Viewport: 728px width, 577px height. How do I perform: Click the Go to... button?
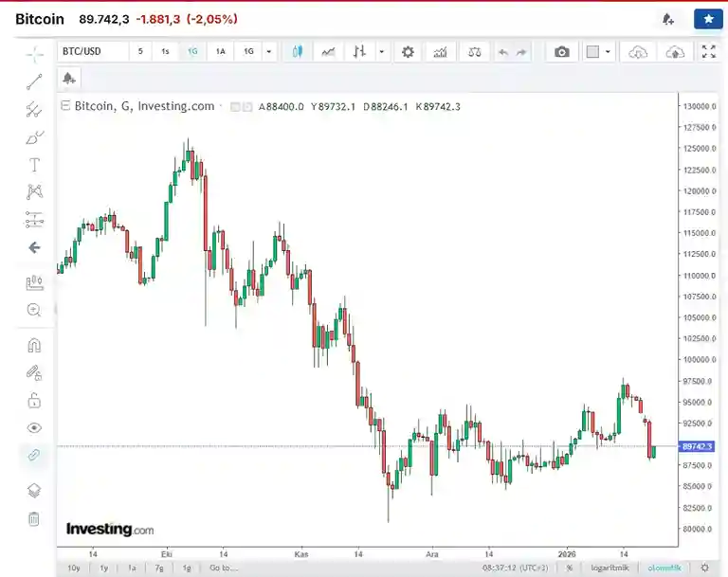pos(224,568)
